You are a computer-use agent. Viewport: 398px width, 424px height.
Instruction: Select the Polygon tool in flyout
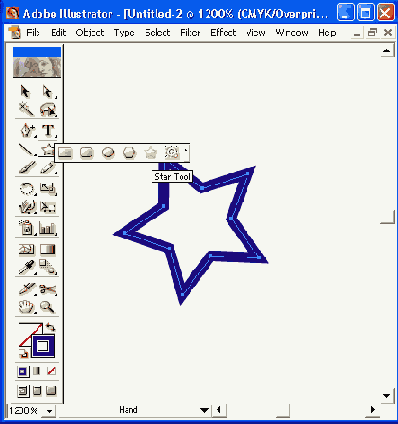129,153
